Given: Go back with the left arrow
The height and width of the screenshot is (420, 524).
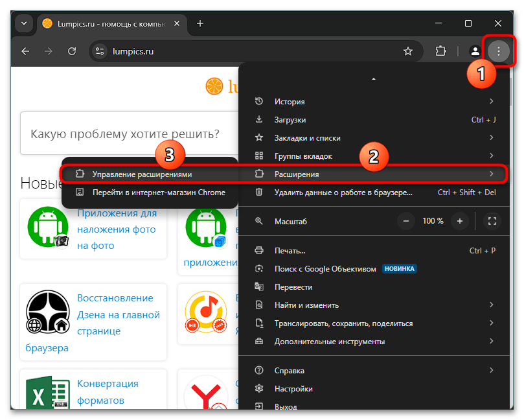Looking at the screenshot, I should [25, 51].
